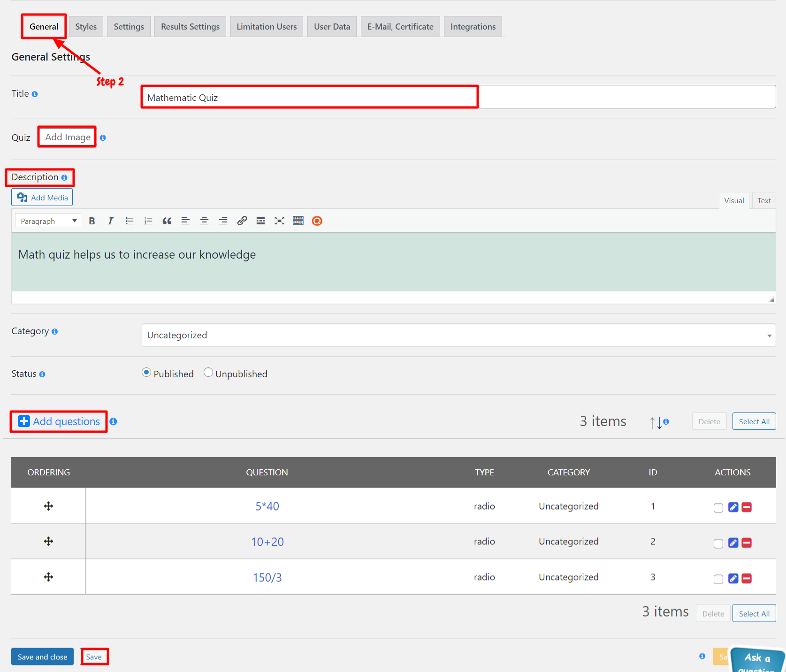This screenshot has width=786, height=672.
Task: Edit question 150/3 with pencil icon
Action: pyautogui.click(x=733, y=579)
